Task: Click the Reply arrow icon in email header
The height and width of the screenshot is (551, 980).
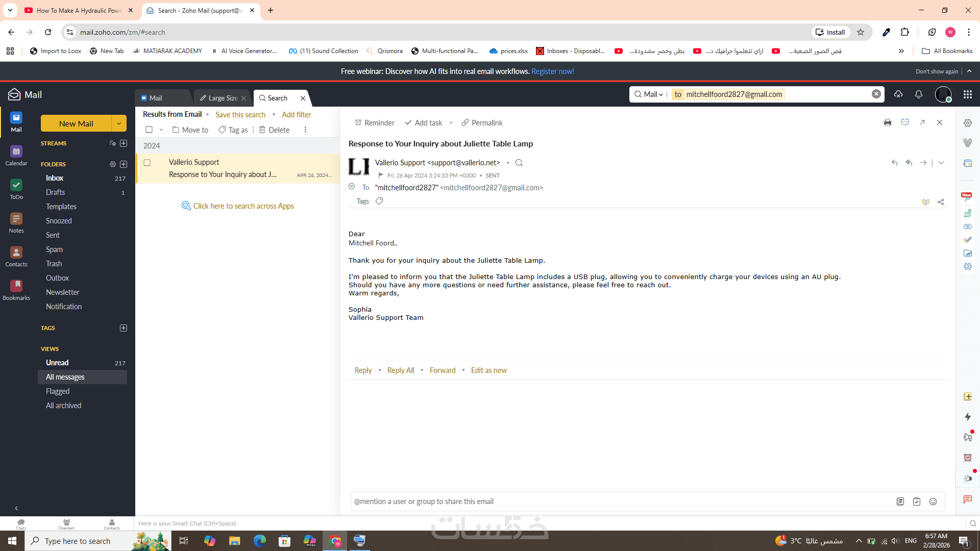Action: point(894,163)
